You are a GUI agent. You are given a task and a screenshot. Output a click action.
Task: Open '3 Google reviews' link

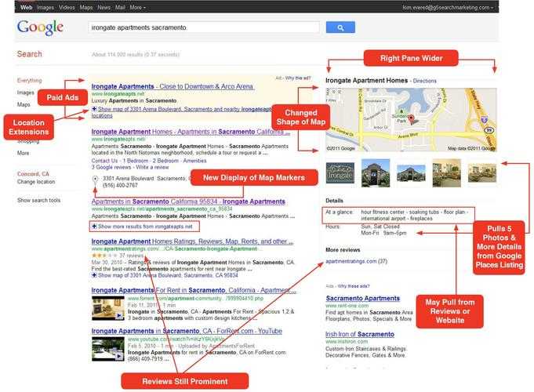click(x=111, y=167)
